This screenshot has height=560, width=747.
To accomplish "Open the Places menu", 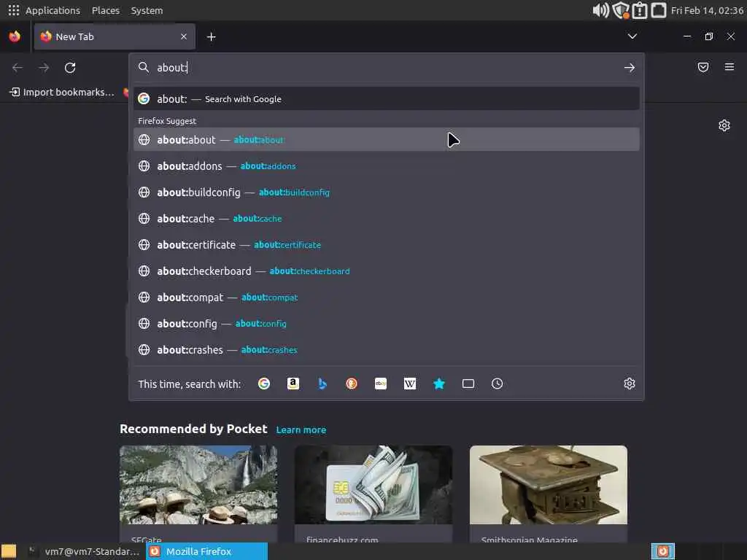I will 106,10.
